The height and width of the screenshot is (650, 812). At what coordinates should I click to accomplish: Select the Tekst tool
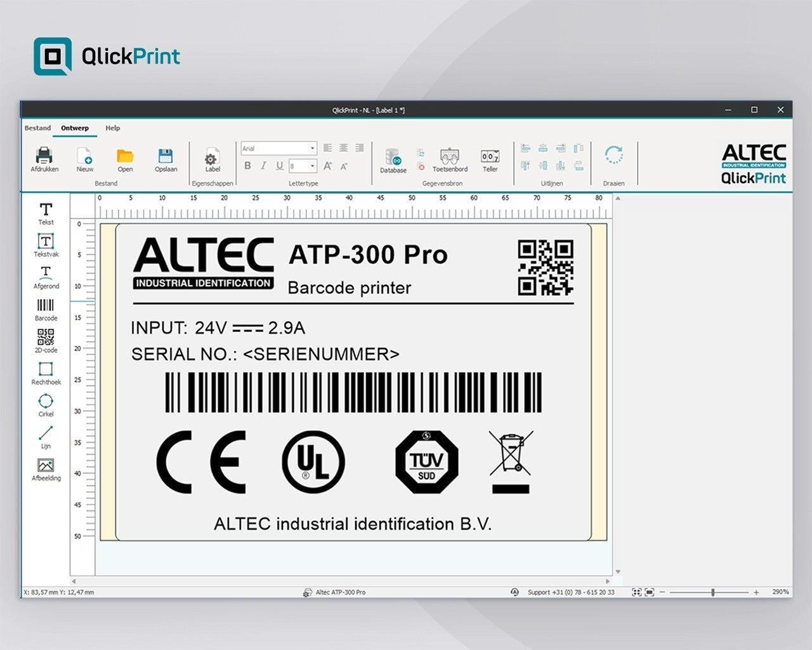(46, 213)
